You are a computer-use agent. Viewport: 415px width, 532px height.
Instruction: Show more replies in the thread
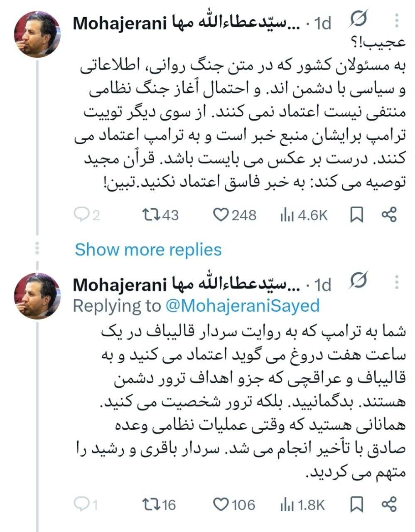pyautogui.click(x=148, y=249)
